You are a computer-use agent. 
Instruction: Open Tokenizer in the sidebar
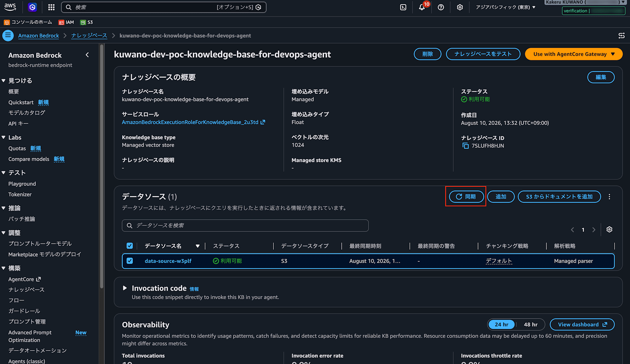[x=20, y=194]
